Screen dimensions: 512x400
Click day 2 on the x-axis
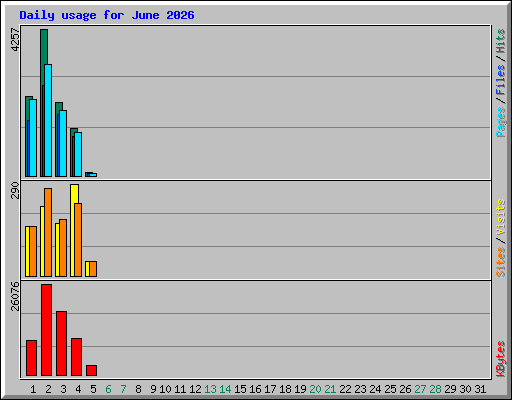(48, 389)
